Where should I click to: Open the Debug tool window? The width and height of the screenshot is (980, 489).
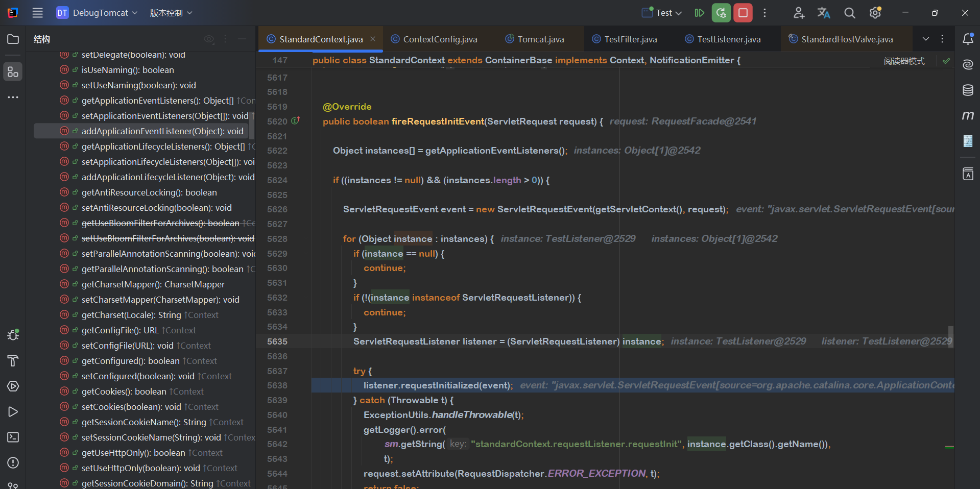(13, 335)
